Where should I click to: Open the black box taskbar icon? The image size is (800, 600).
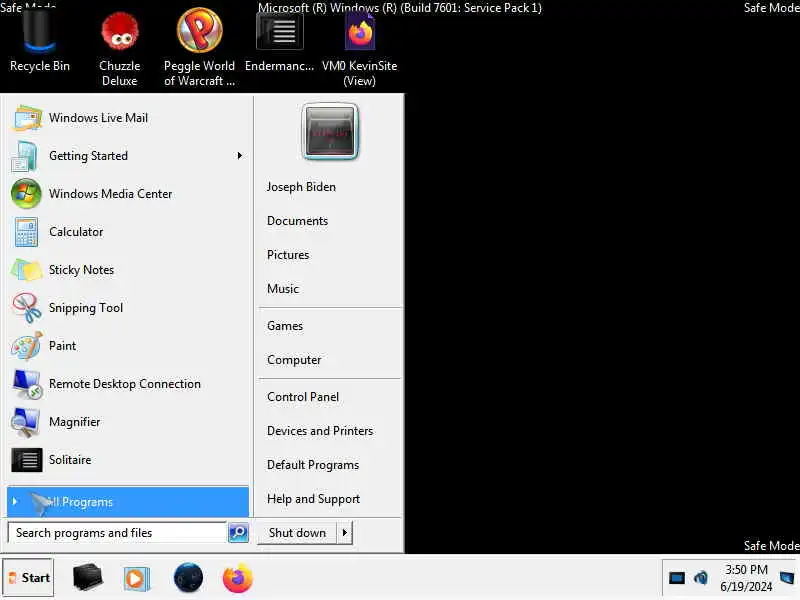87,578
